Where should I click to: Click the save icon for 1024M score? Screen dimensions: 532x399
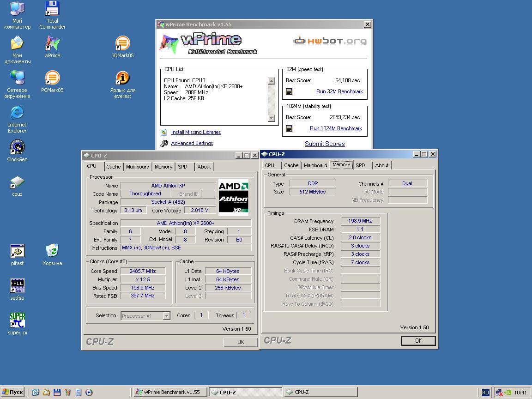tap(289, 128)
